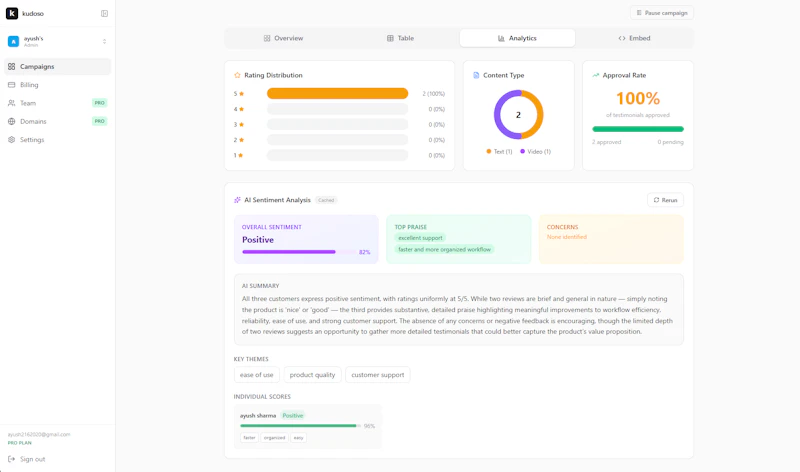Image resolution: width=800 pixels, height=472 pixels.
Task: Collapse sidebar with panel toggle icon
Action: [104, 13]
